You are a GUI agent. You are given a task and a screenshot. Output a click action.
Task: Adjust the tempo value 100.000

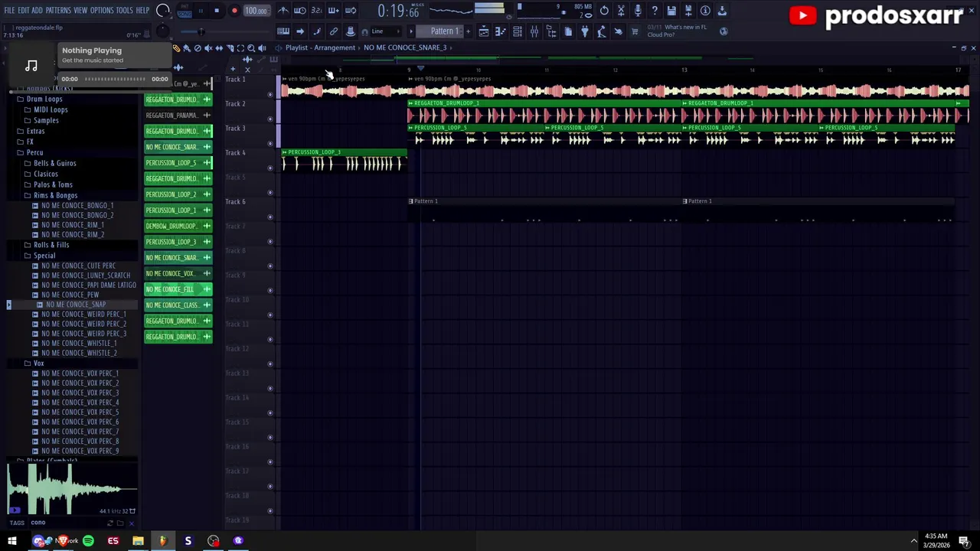point(257,11)
